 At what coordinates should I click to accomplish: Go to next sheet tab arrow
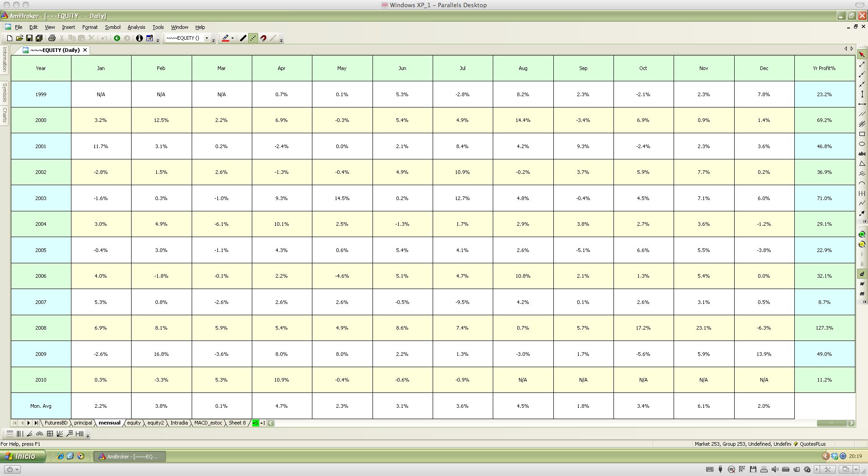coord(28,423)
